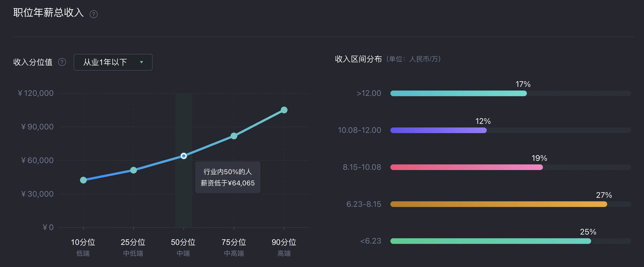
Task: Open the 从业1年以下 experience dropdown
Action: [x=113, y=62]
